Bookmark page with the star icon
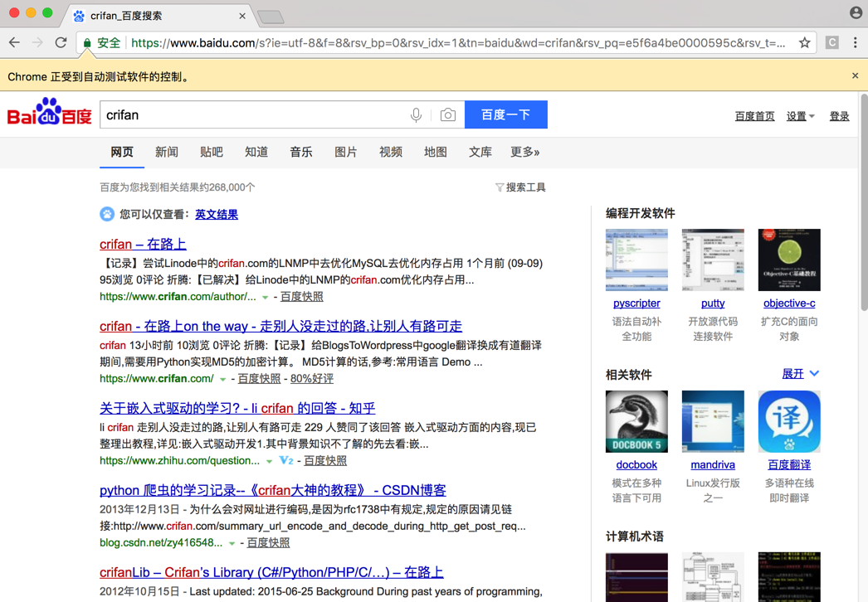The width and height of the screenshot is (868, 602). point(804,42)
